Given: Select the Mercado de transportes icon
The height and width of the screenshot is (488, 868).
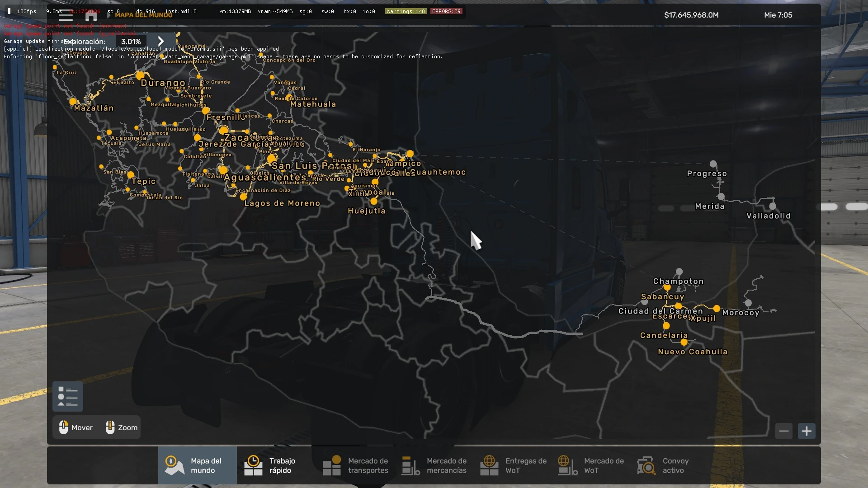Looking at the screenshot, I should pos(332,465).
